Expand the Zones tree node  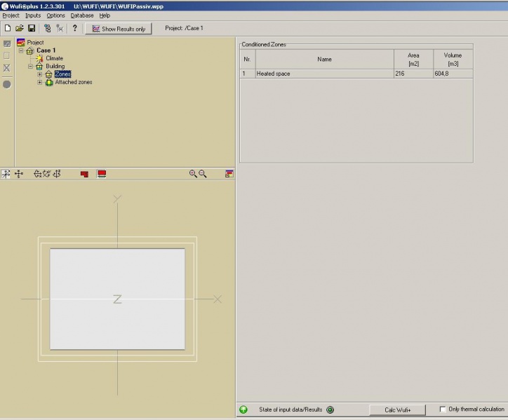(x=40, y=74)
